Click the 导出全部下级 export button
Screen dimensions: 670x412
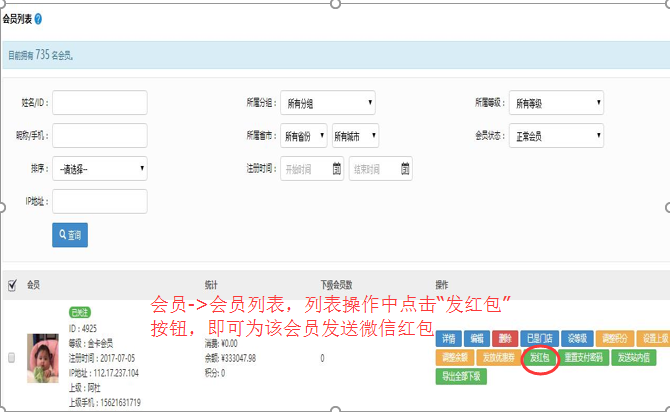coord(460,376)
